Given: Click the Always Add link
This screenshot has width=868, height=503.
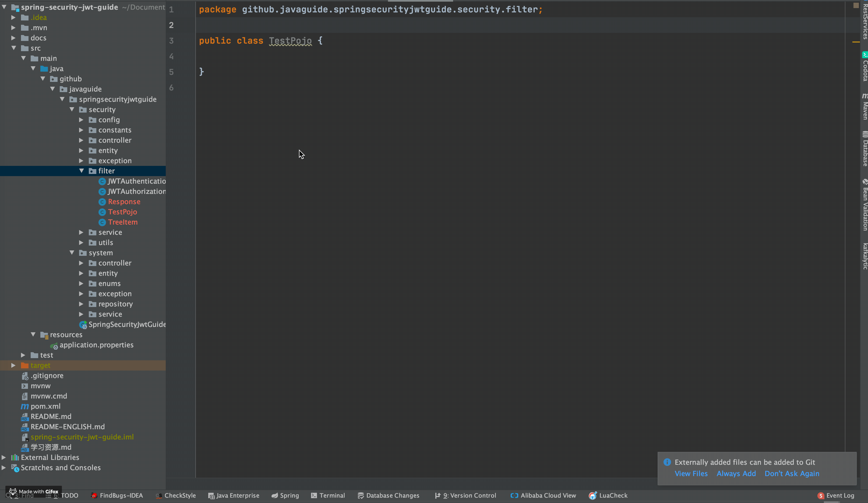Looking at the screenshot, I should coord(736,474).
